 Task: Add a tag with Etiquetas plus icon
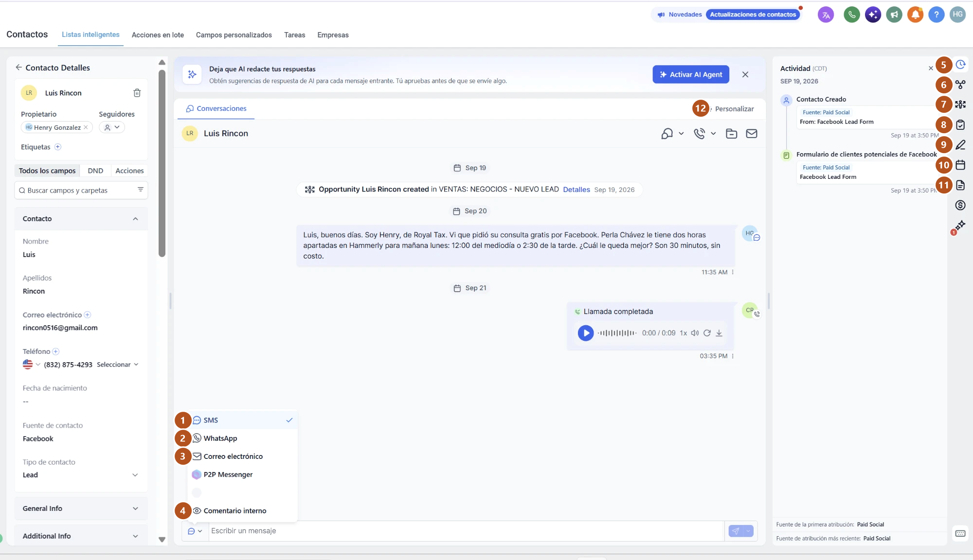[58, 147]
